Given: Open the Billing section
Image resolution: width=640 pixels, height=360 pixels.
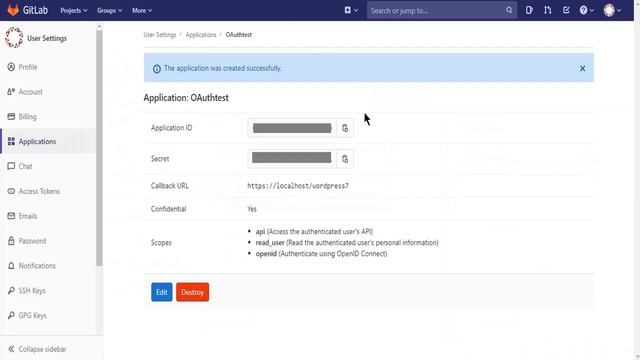Looking at the screenshot, I should 27,117.
